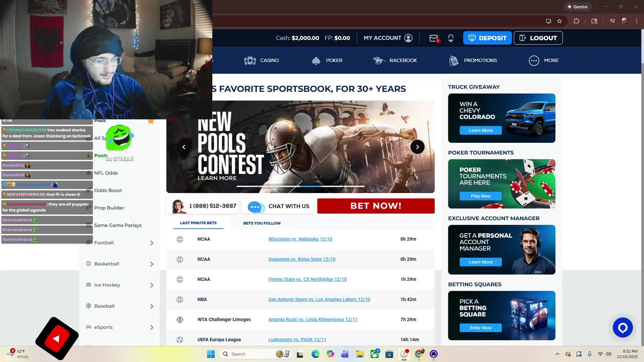The height and width of the screenshot is (362, 644).
Task: Click Play Now on Poker Tournaments card
Action: pos(480,196)
